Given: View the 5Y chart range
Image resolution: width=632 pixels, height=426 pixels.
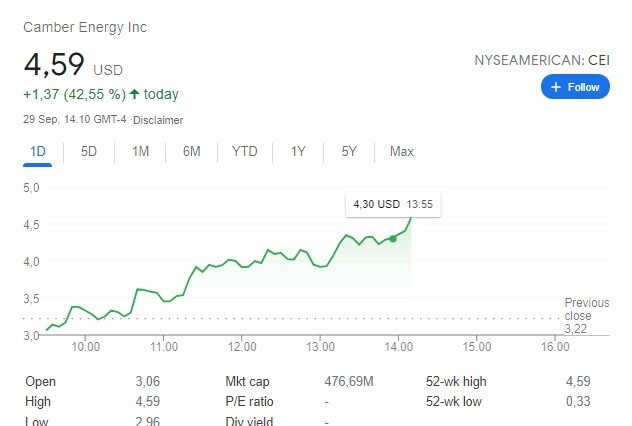Looking at the screenshot, I should pos(348,152).
